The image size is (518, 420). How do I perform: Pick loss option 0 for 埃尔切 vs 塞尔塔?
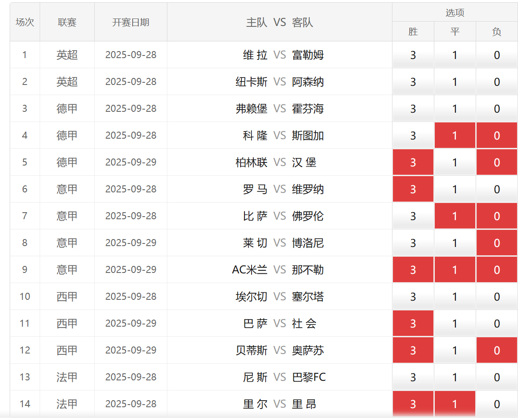496,297
